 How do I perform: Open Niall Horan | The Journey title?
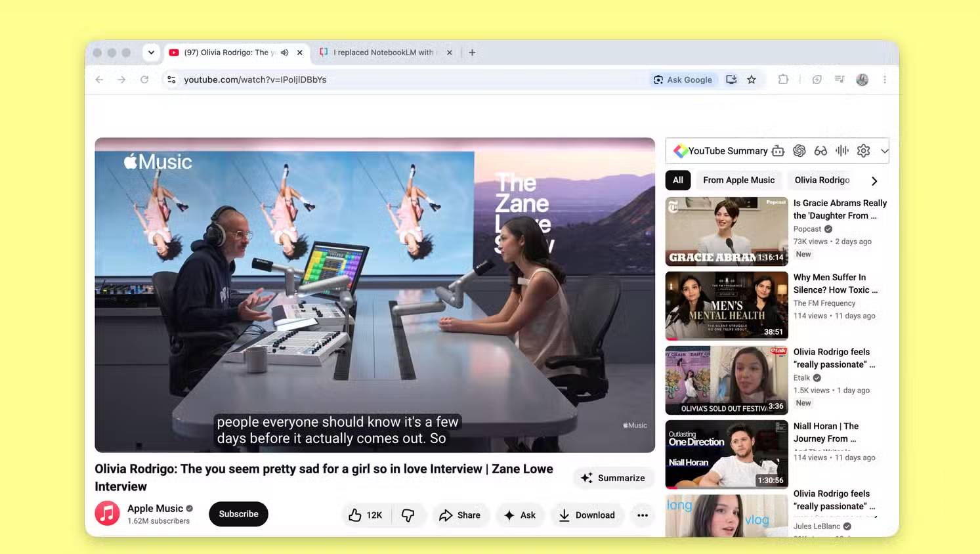[x=826, y=433]
